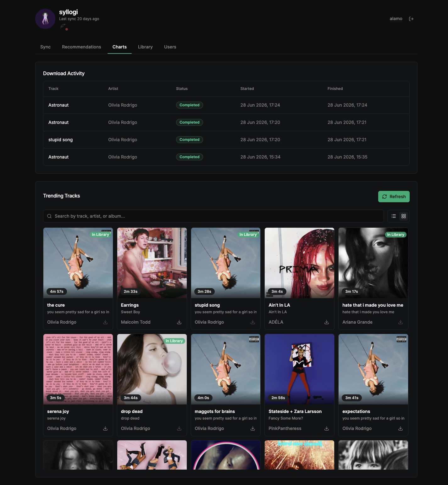Click the Finished column header
The height and width of the screenshot is (485, 448).
coord(335,89)
